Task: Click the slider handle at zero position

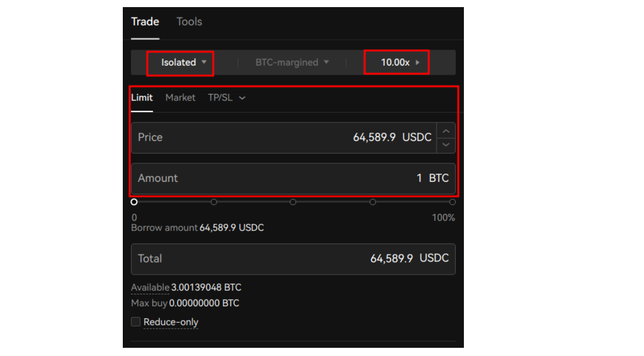Action: (134, 201)
